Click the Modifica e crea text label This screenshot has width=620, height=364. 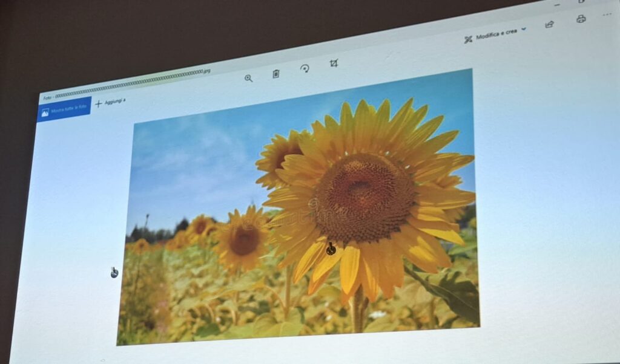click(496, 34)
